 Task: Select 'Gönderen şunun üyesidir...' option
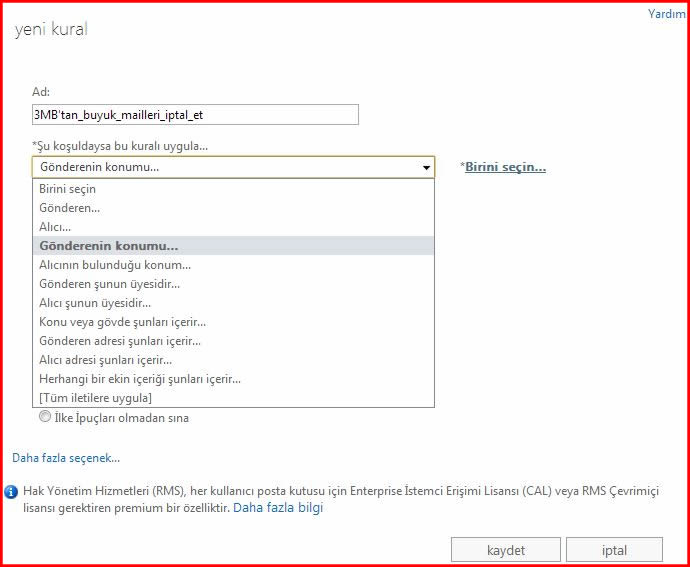pyautogui.click(x=109, y=284)
